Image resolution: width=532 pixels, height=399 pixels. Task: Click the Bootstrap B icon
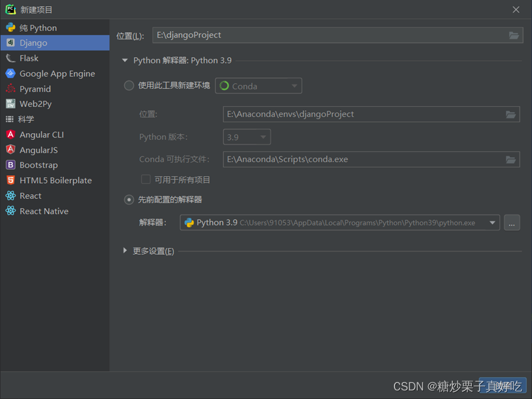pos(10,165)
